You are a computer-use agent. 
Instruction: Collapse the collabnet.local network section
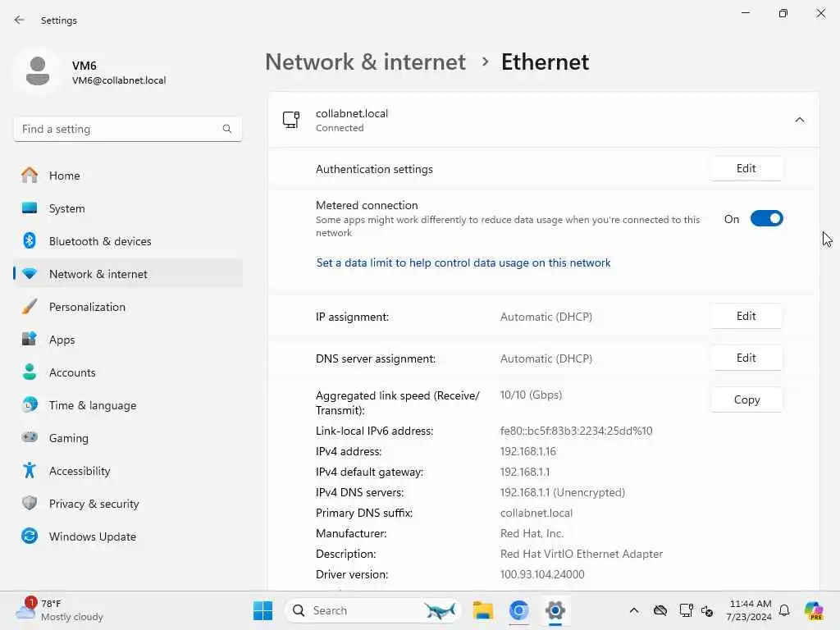point(799,121)
